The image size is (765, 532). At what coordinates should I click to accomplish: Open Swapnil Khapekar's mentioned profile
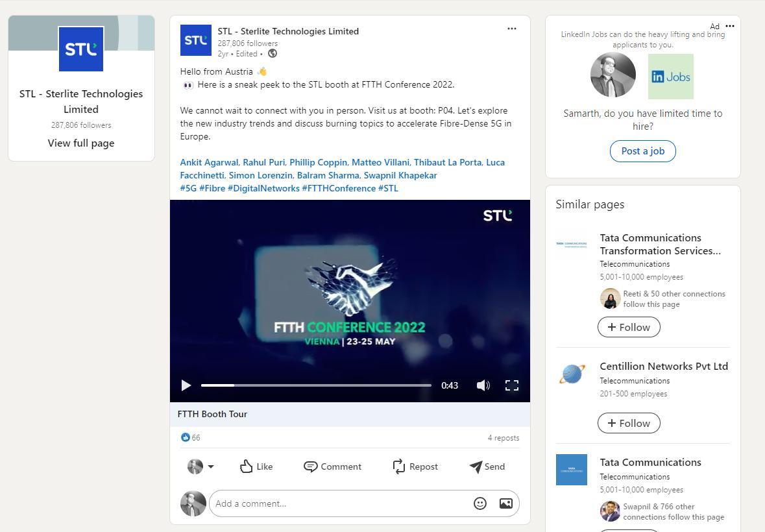tap(400, 175)
